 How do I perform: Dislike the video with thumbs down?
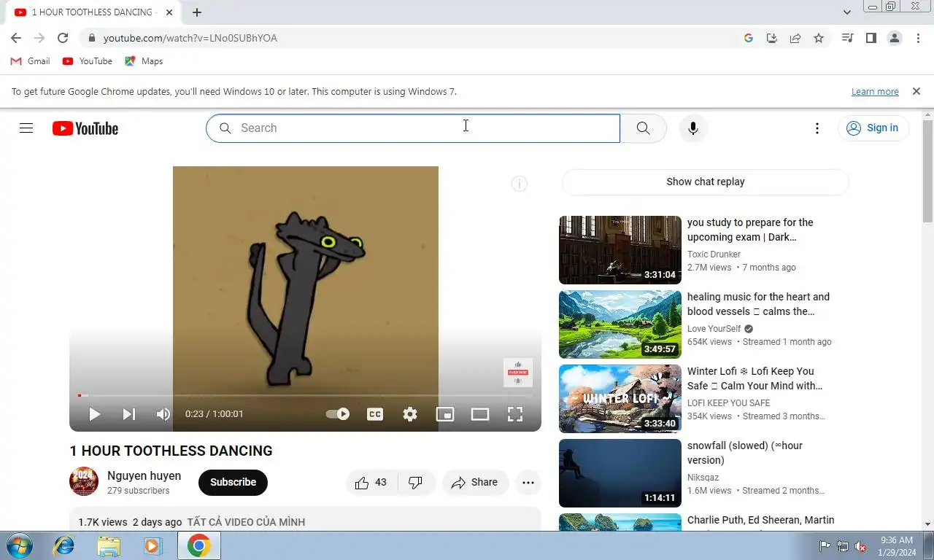pyautogui.click(x=416, y=483)
